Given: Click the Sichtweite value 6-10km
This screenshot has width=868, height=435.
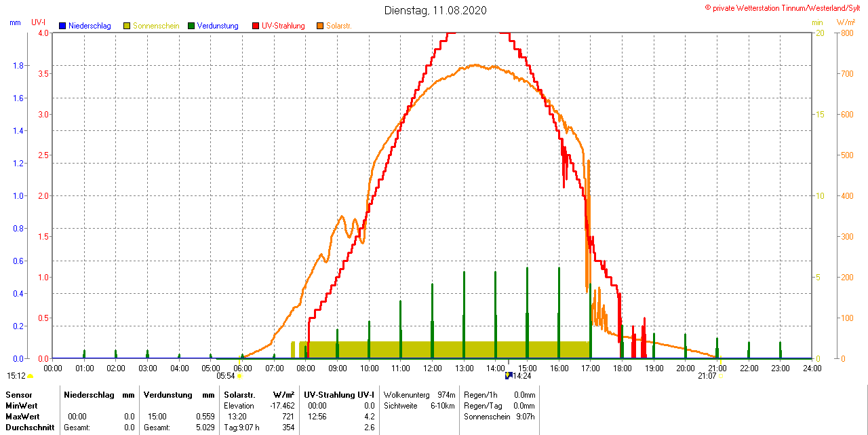Looking at the screenshot, I should coord(443,405).
